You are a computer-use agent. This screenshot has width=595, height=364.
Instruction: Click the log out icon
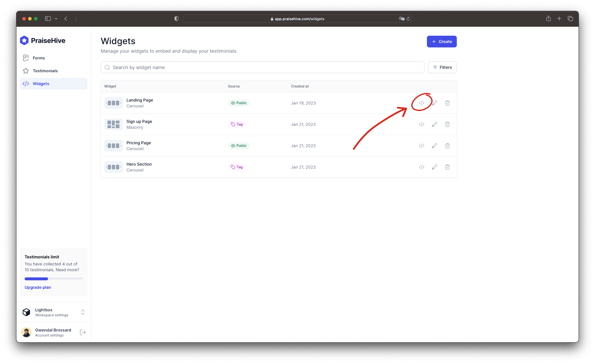tap(83, 332)
